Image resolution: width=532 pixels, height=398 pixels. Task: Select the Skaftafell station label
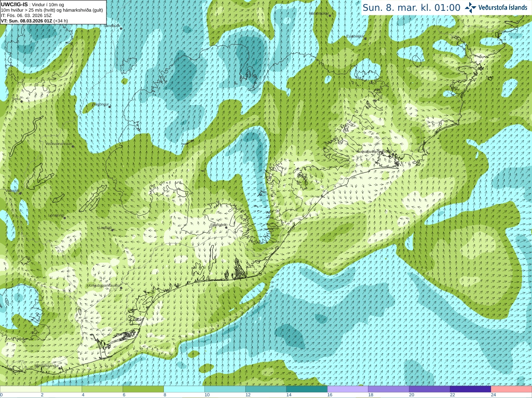(x=217, y=225)
